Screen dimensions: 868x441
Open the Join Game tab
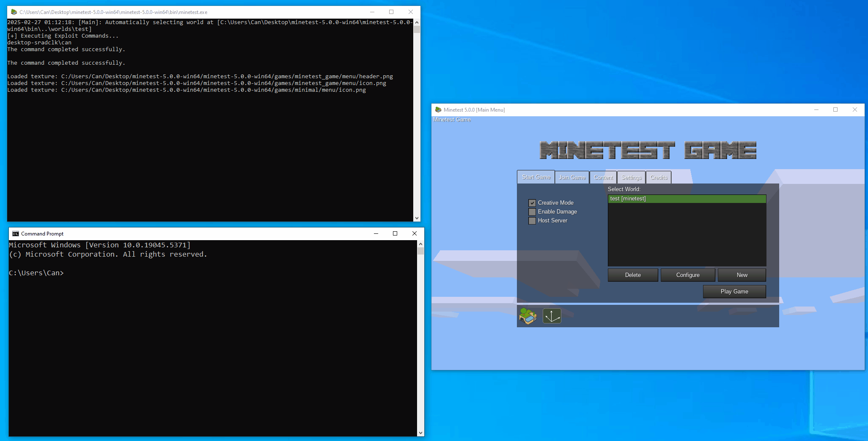pos(572,178)
